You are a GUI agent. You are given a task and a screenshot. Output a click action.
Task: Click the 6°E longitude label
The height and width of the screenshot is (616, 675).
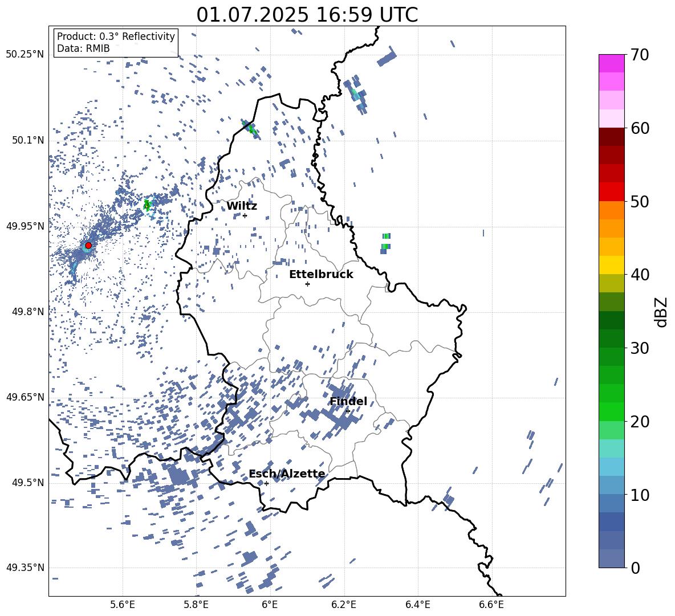(270, 605)
